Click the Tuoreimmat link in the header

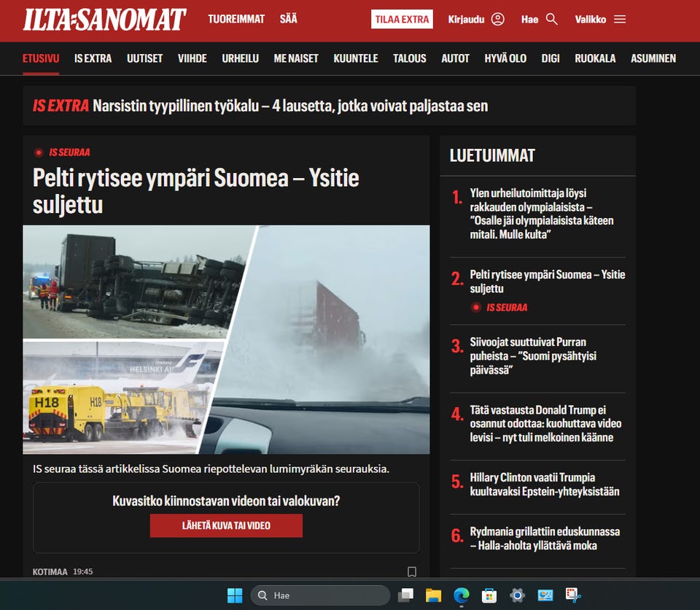[236, 19]
